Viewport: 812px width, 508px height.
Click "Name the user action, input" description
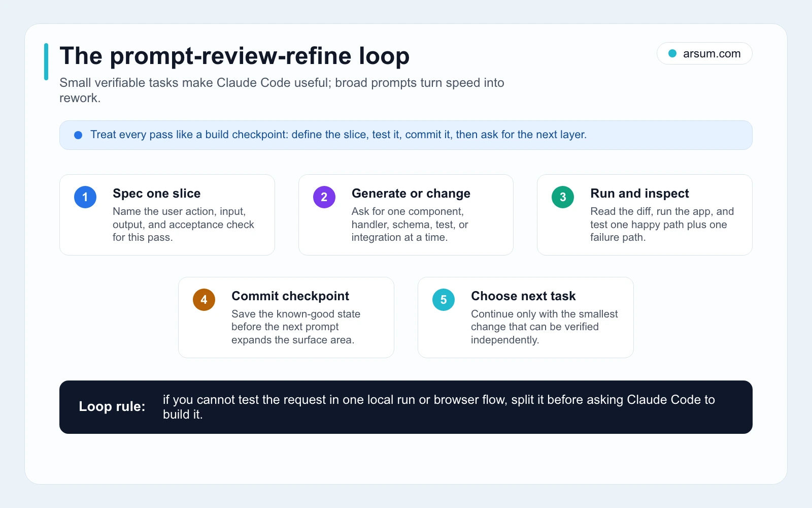183,225
